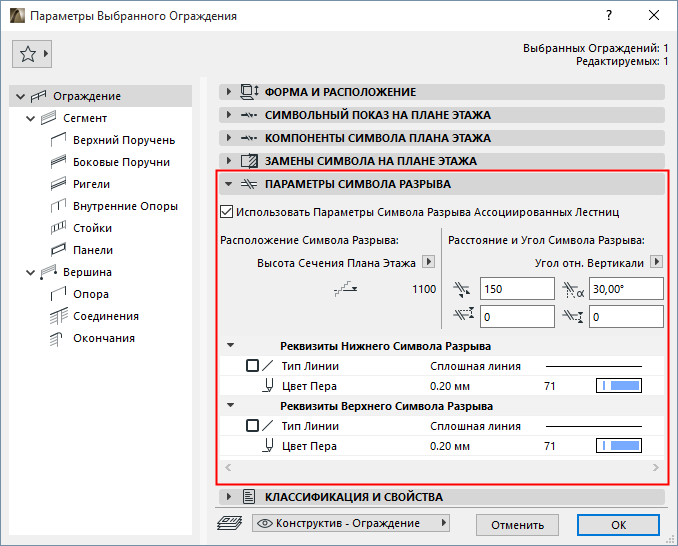Click the Внутренние Опоры icon

(x=58, y=206)
